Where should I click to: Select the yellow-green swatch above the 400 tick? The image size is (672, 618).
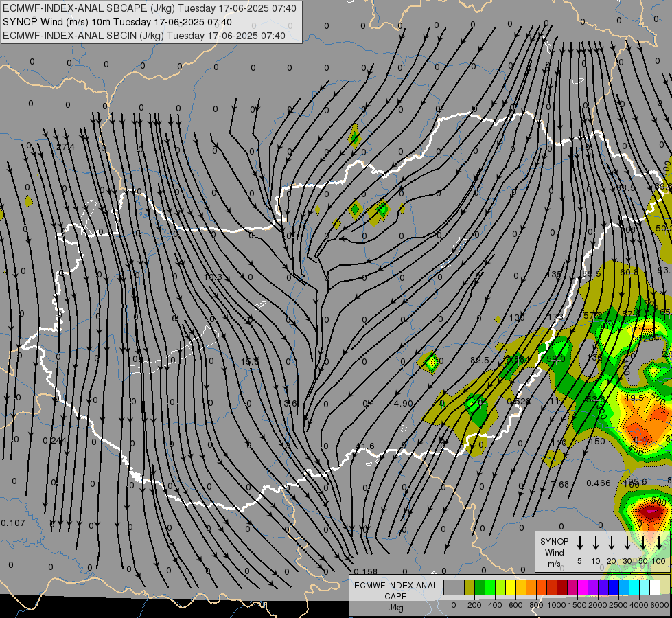pos(500,587)
